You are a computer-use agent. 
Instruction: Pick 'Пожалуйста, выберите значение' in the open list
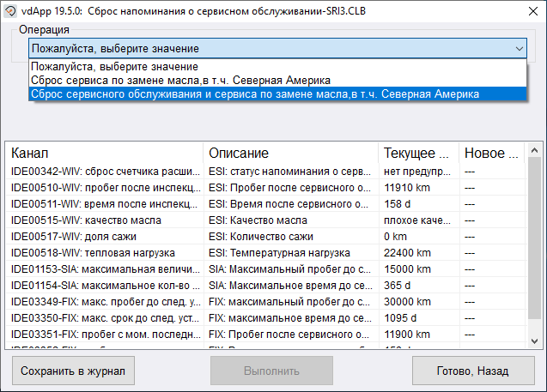click(114, 66)
